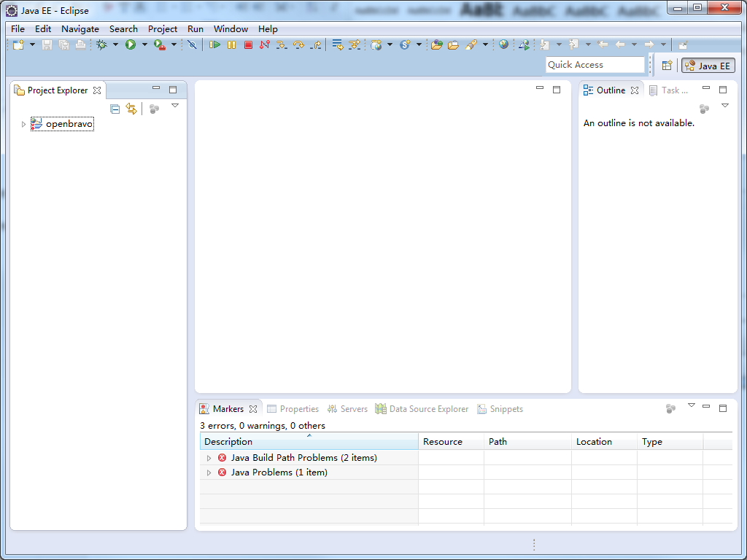Click the Debug bug icon
Screen dimensions: 747x560
coord(101,44)
